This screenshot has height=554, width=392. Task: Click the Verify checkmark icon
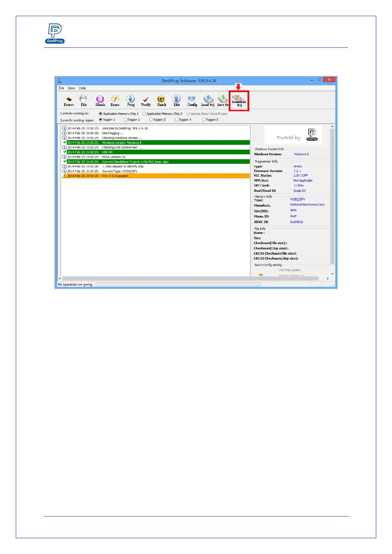coord(146,101)
